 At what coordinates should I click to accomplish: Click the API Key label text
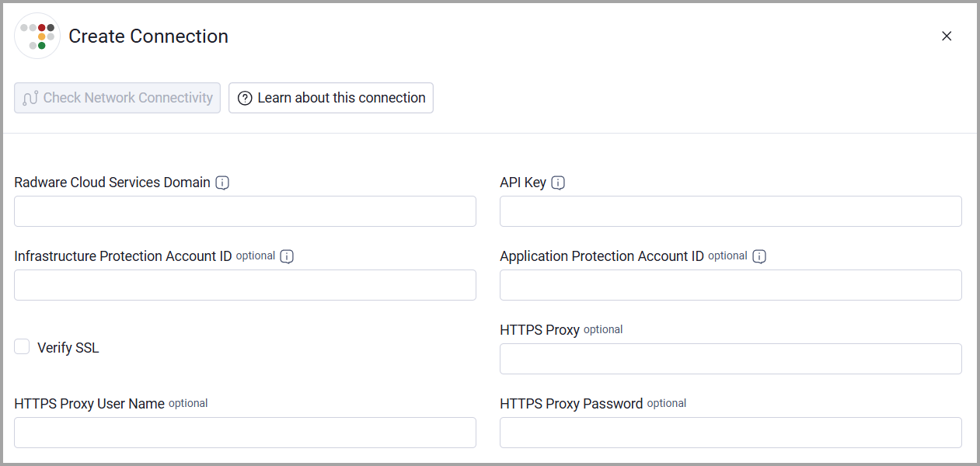(x=523, y=183)
